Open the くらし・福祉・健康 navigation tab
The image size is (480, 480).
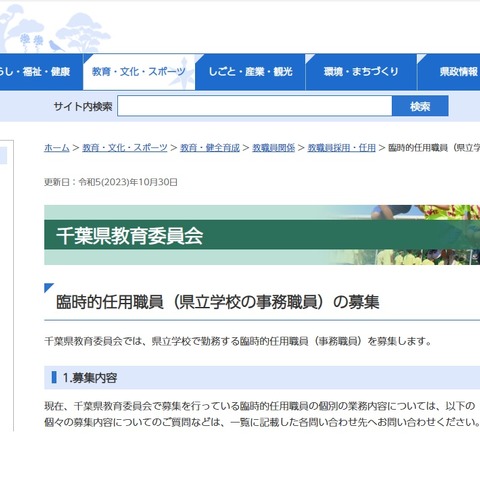tap(41, 72)
